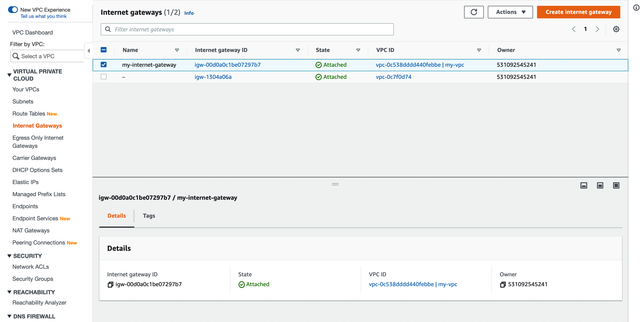
Task: Minimize split panel to bottom size icon
Action: click(x=584, y=185)
